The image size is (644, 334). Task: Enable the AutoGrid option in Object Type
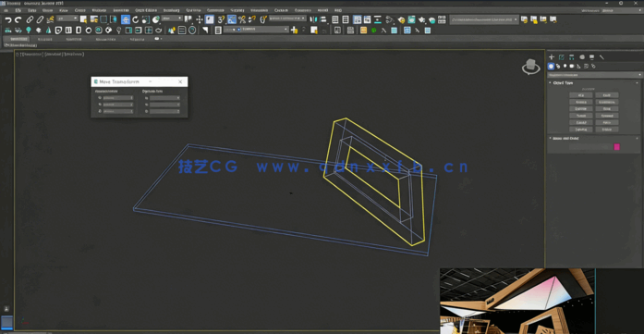589,89
